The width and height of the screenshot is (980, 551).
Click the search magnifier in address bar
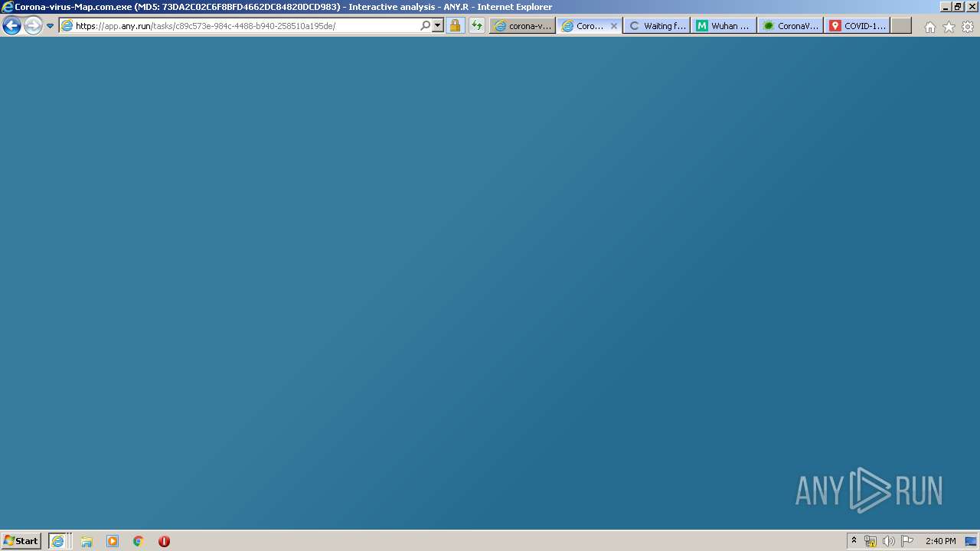pos(426,26)
